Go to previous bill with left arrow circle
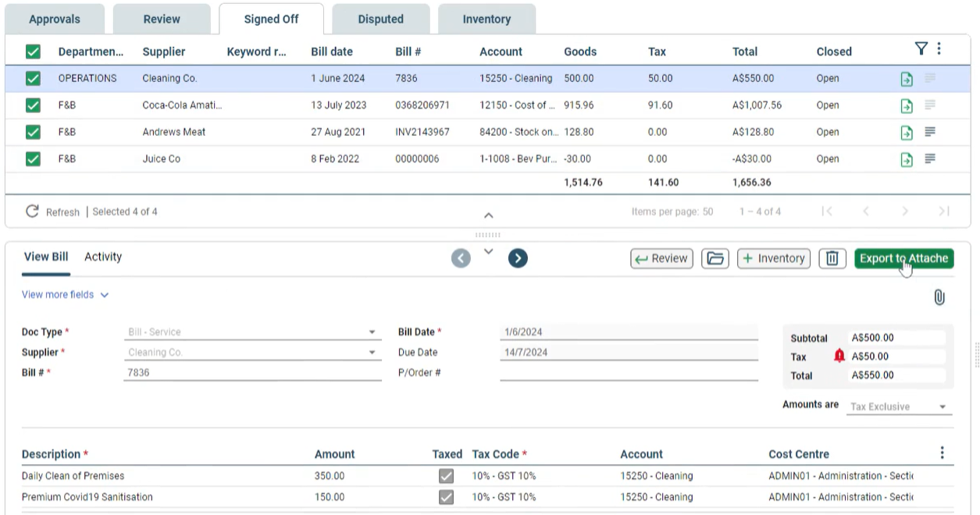 point(461,258)
